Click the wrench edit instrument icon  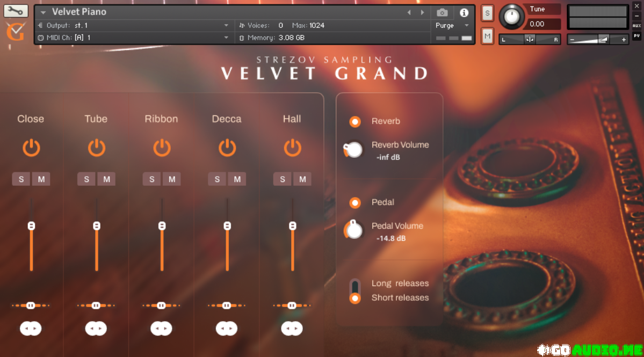[16, 11]
